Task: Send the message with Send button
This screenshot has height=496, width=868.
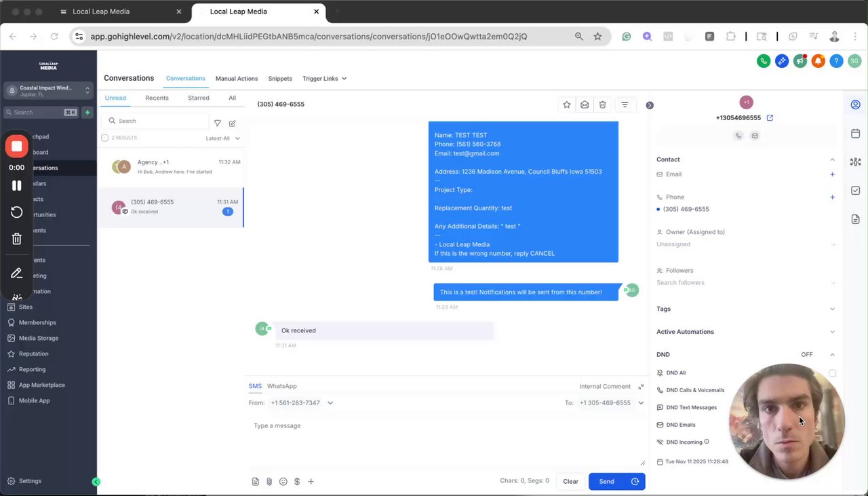Action: [607, 482]
